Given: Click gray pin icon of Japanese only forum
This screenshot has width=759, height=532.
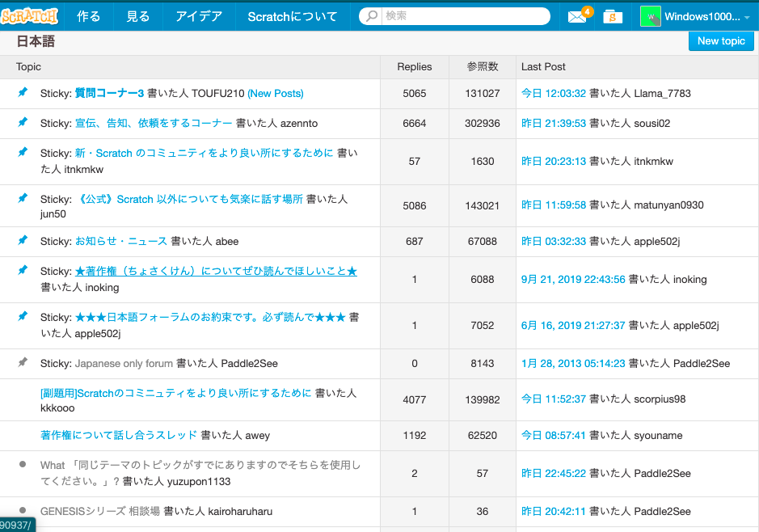Looking at the screenshot, I should click(23, 362).
